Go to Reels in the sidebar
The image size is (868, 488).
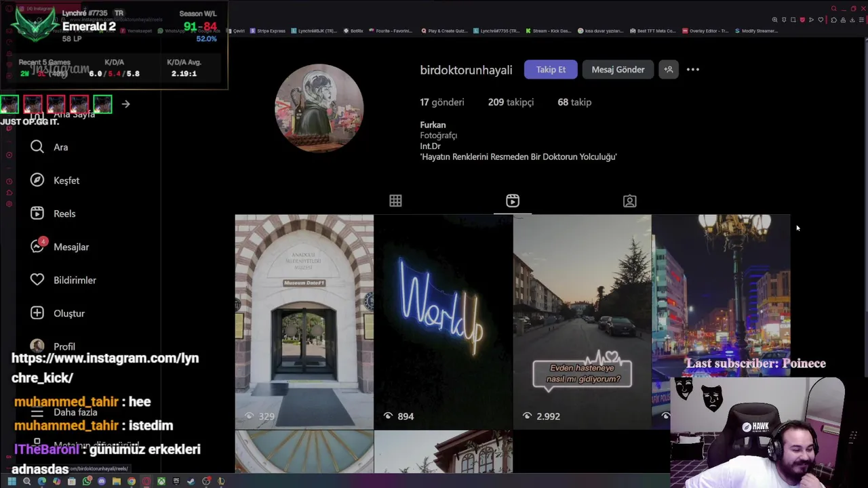pyautogui.click(x=53, y=213)
